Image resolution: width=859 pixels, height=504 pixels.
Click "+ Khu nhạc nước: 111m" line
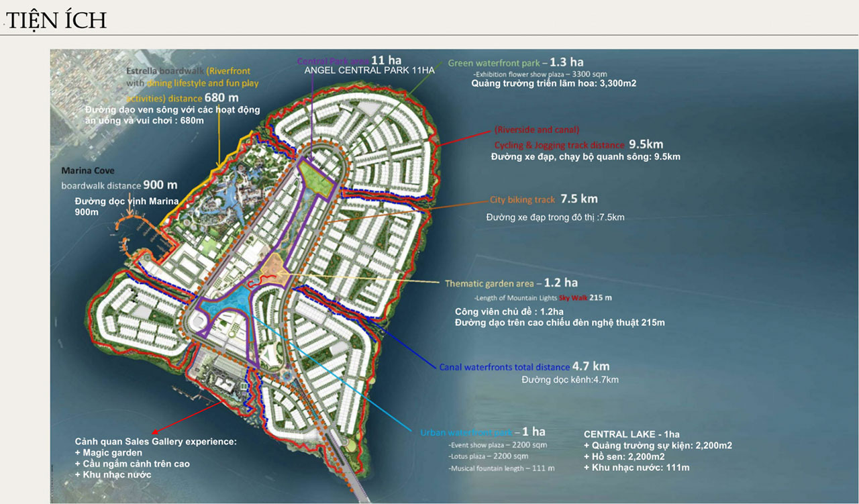click(x=636, y=467)
